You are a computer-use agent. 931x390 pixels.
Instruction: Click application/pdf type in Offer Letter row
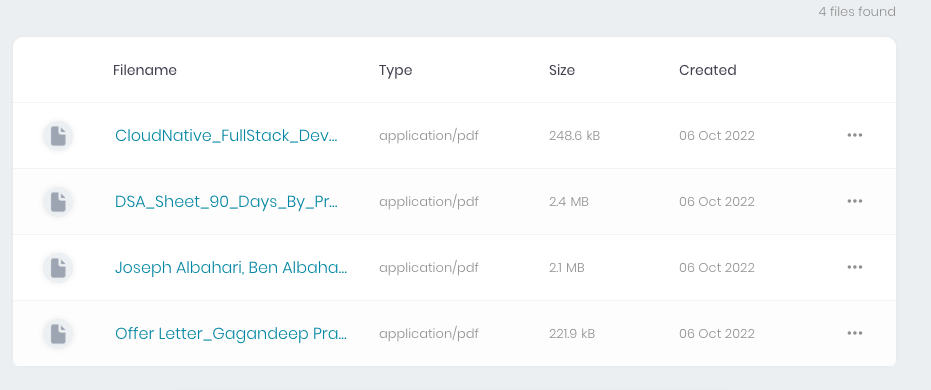[429, 334]
